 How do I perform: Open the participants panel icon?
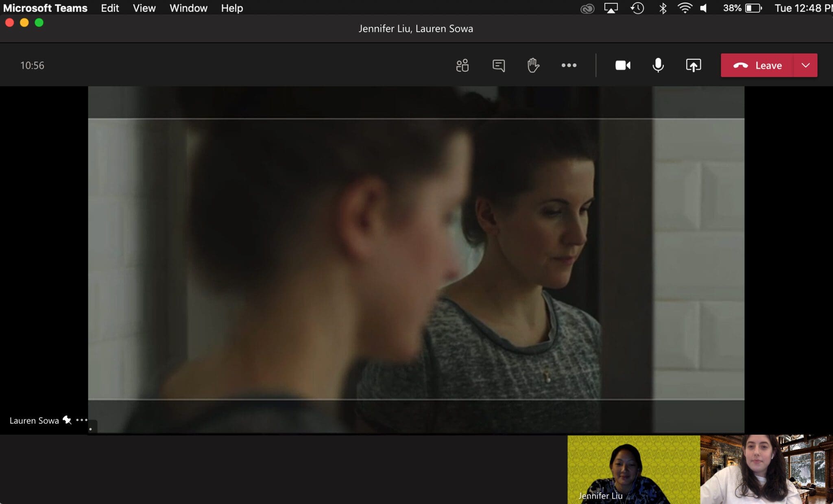pyautogui.click(x=462, y=65)
